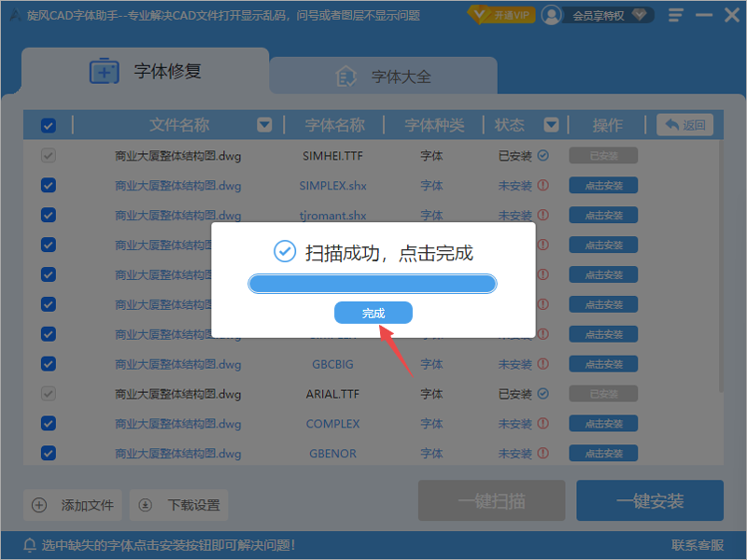
Task: Open the 状态 filter dropdown
Action: point(550,124)
